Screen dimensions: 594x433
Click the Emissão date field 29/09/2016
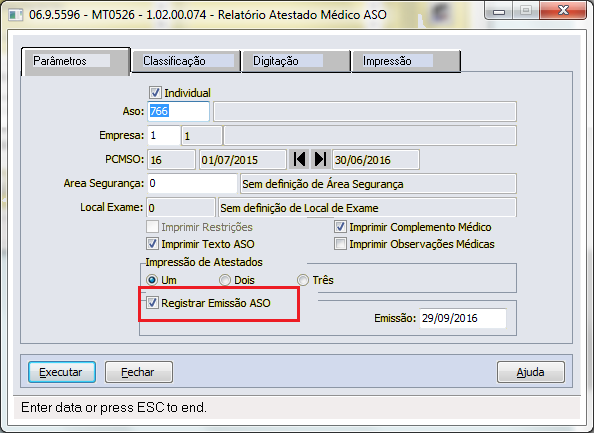(463, 318)
